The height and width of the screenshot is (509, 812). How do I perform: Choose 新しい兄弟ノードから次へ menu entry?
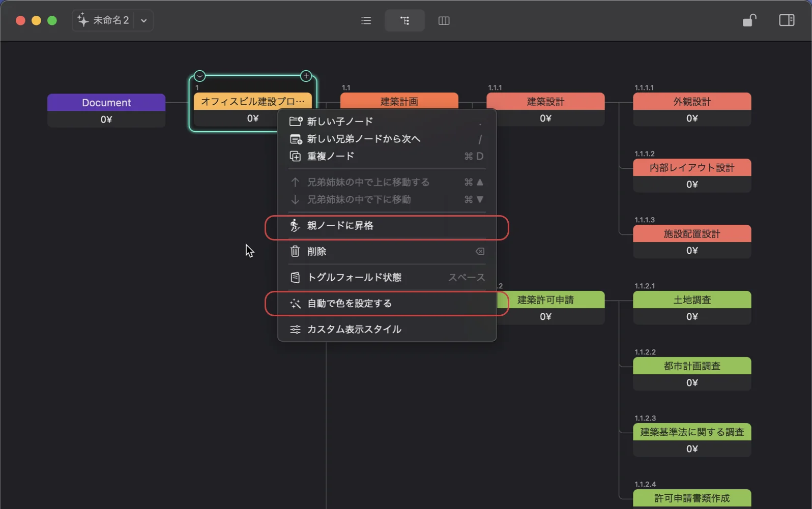(363, 139)
